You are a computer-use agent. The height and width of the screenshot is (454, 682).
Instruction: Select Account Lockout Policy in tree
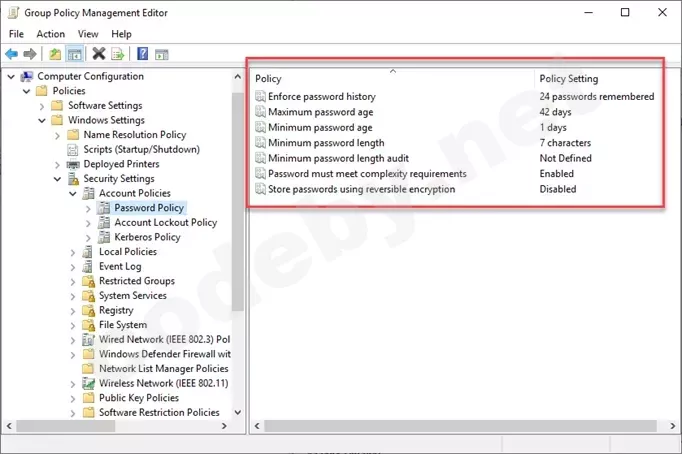click(166, 223)
